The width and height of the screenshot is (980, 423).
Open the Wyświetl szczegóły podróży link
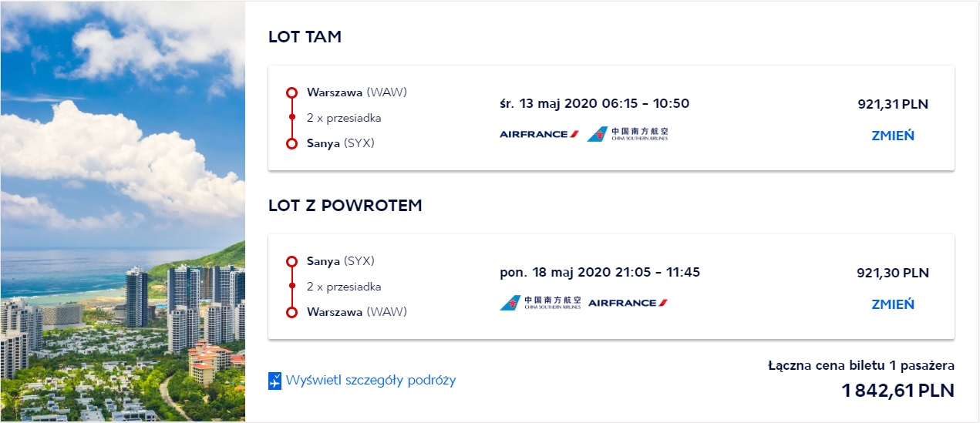(x=371, y=381)
